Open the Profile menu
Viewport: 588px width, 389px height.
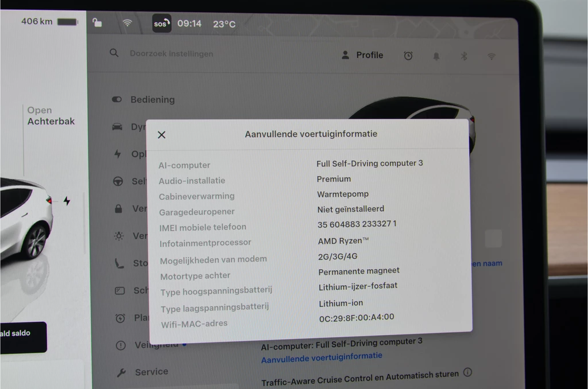[x=362, y=55]
